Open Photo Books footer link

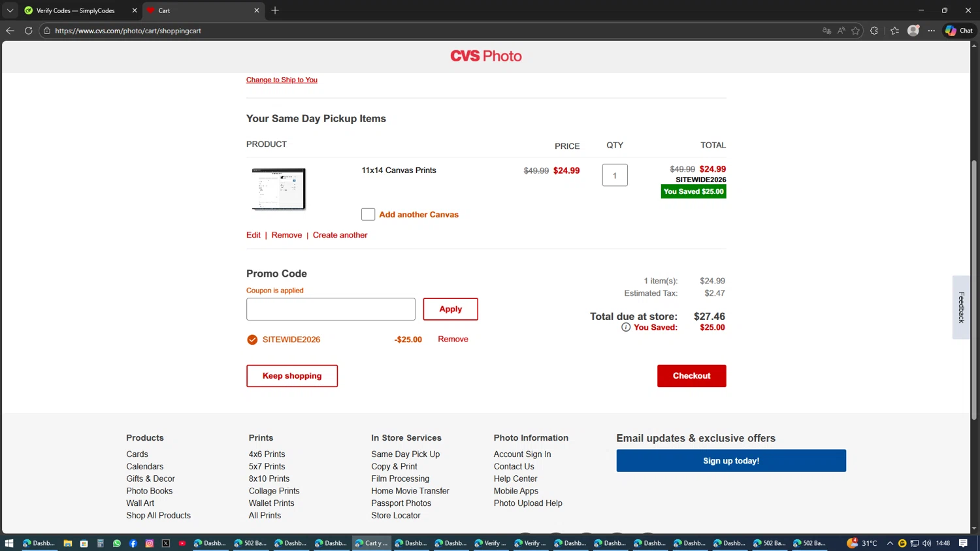click(150, 491)
